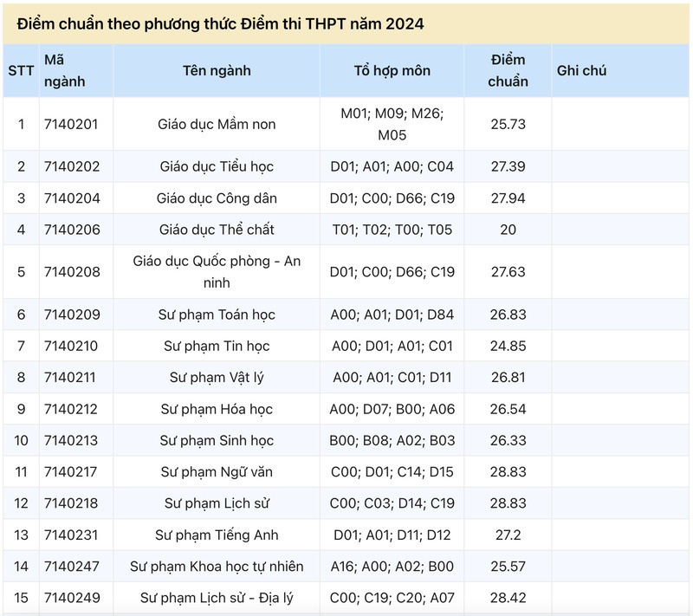This screenshot has height=616, width=693.
Task: Click the title Điểm chuẩn theo phương thức heading
Action: [220, 24]
